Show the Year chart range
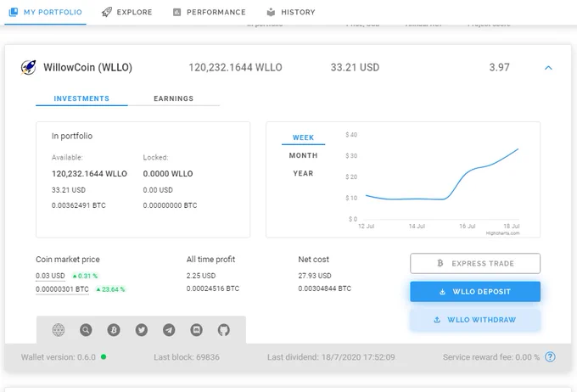 click(x=303, y=173)
